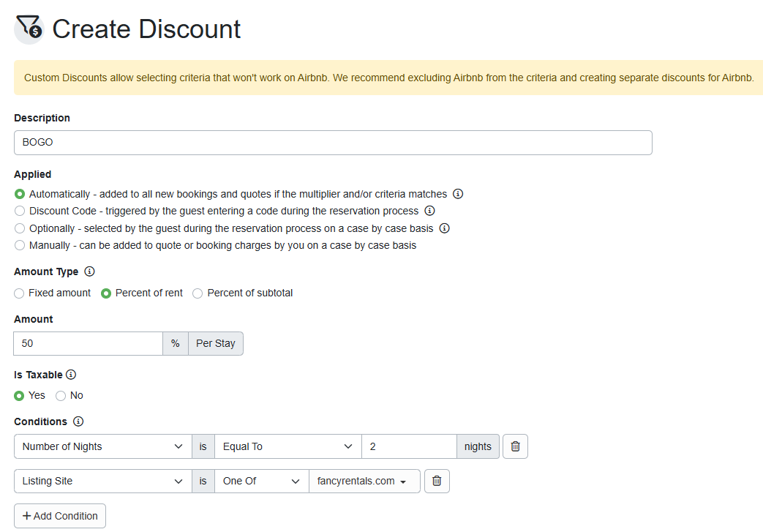The height and width of the screenshot is (532, 763).
Task: Select Manually applied radio option
Action: (x=20, y=245)
